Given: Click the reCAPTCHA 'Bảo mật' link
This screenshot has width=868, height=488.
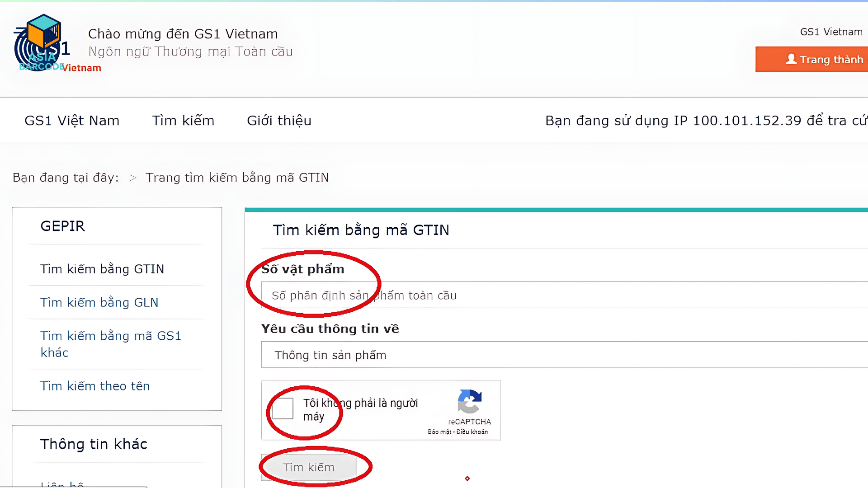Looking at the screenshot, I should pyautogui.click(x=439, y=432).
